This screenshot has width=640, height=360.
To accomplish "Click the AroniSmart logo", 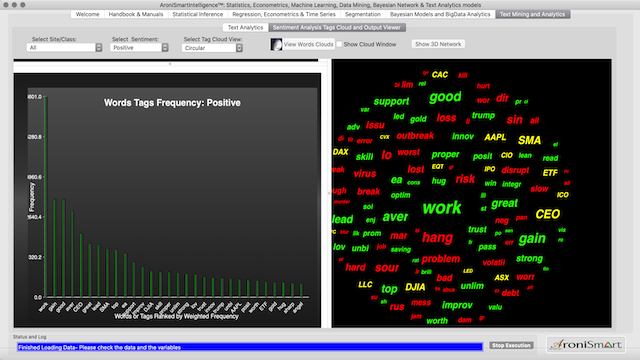I will pyautogui.click(x=586, y=345).
